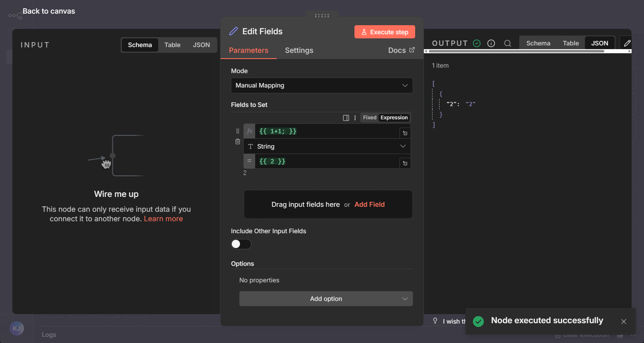Expand the name expression in the larger editor
644x343 pixels.
405,132
